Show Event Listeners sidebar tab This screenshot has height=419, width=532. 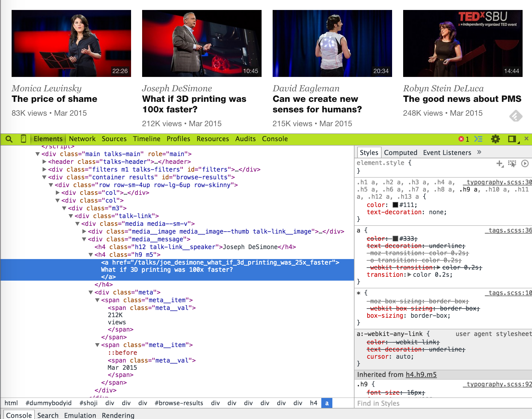point(447,152)
